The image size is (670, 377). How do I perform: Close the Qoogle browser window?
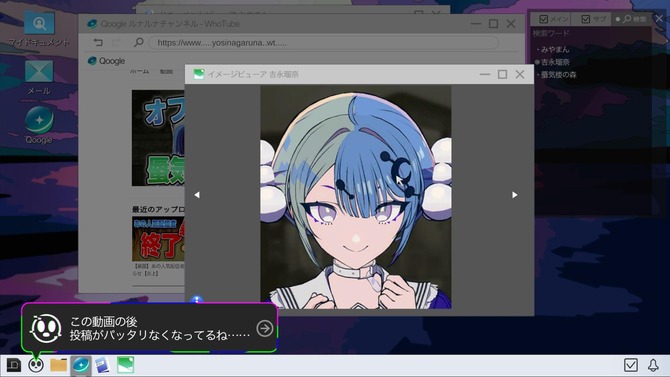click(x=511, y=24)
